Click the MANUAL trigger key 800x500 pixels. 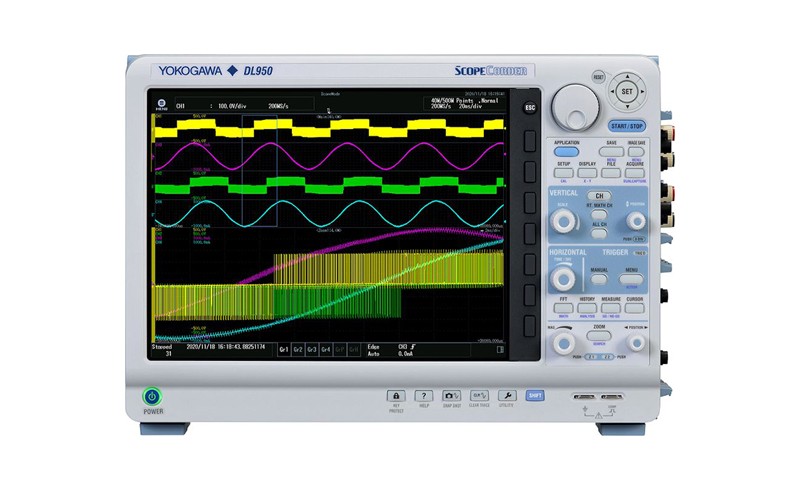point(599,279)
